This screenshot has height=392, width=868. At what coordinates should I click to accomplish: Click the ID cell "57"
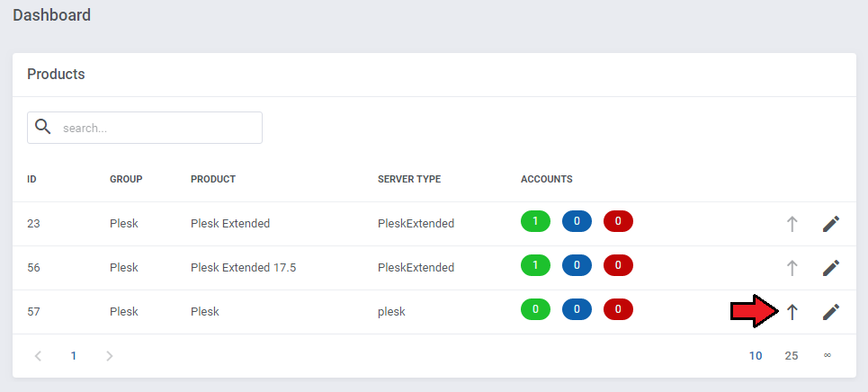34,312
